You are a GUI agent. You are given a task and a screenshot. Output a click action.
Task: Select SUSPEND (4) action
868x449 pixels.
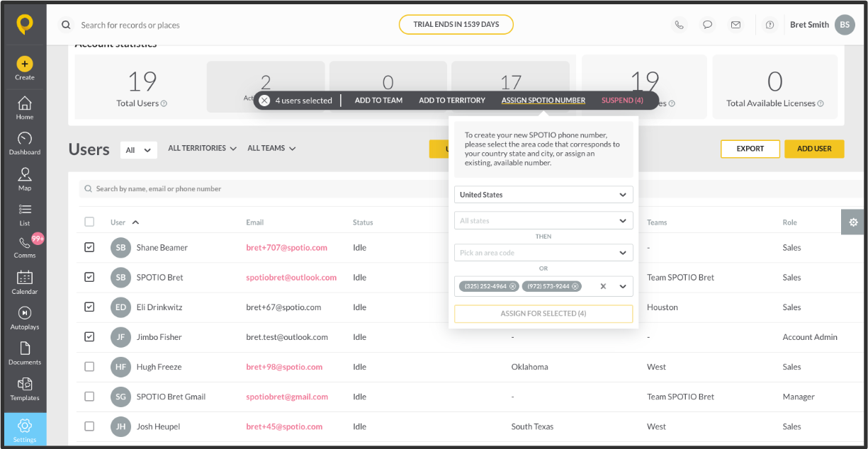622,101
